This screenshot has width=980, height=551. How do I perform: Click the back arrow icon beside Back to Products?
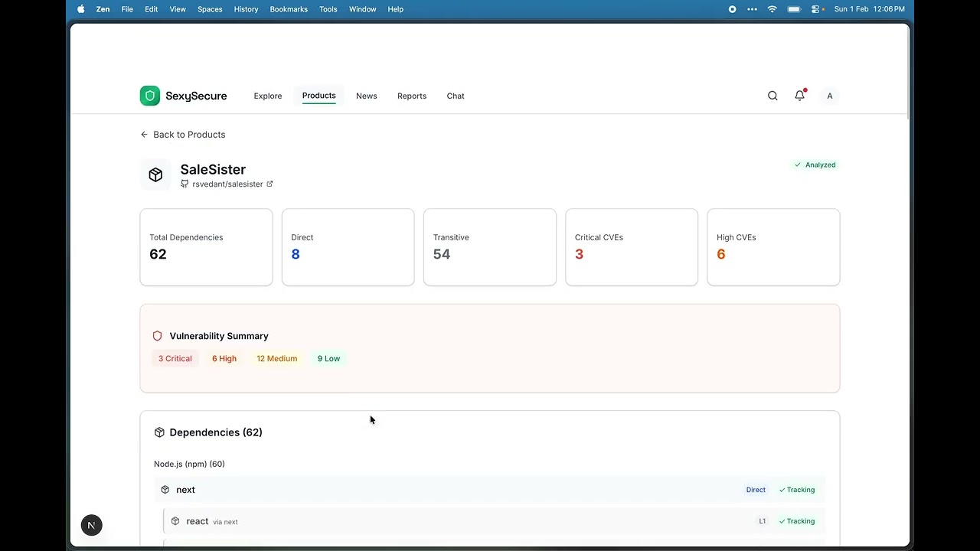click(144, 135)
